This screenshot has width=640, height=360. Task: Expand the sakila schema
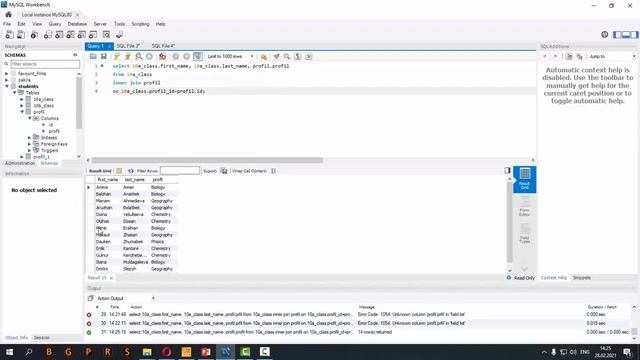7,80
